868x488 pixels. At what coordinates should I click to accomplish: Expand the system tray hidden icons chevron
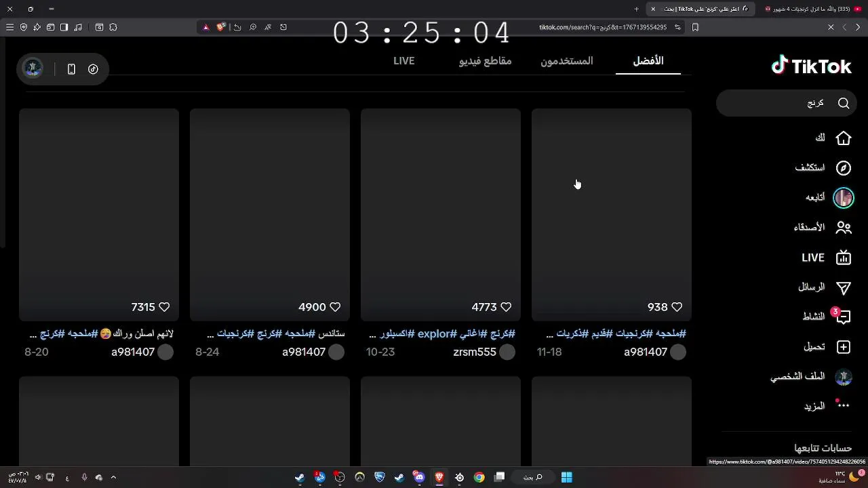coord(113,477)
